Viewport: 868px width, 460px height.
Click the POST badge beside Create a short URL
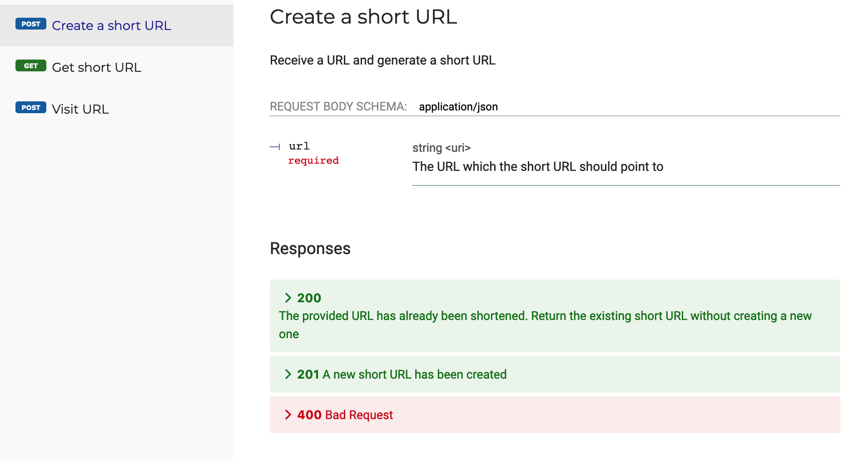30,24
